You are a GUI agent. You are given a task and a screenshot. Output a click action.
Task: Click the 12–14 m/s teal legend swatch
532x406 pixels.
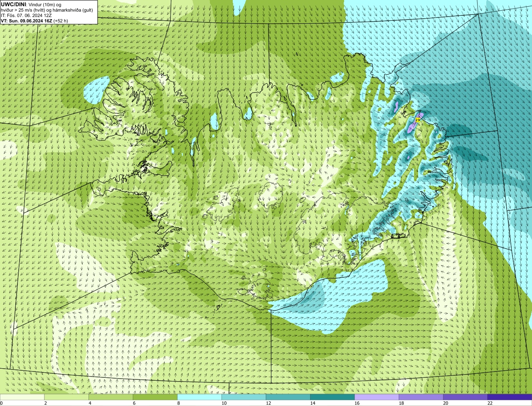click(x=288, y=397)
